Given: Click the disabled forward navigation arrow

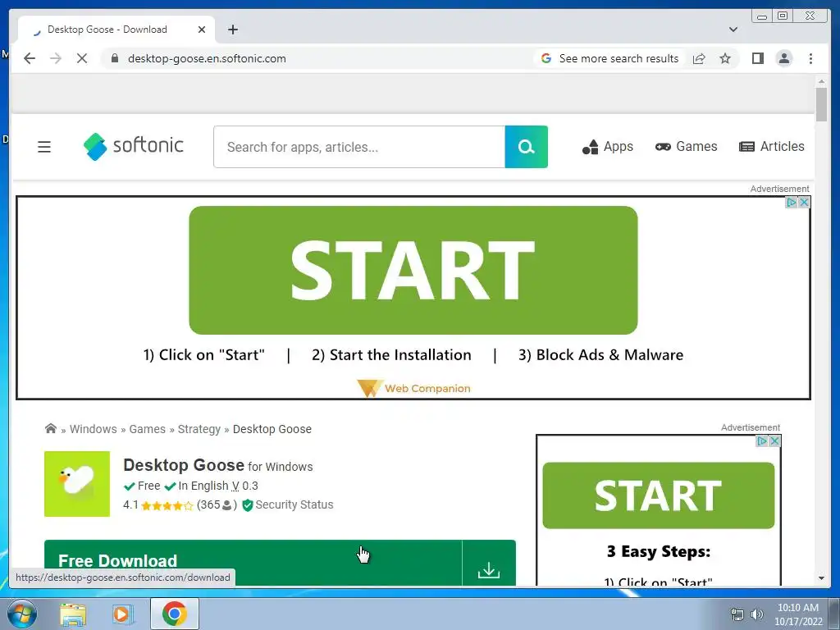Looking at the screenshot, I should (56, 58).
